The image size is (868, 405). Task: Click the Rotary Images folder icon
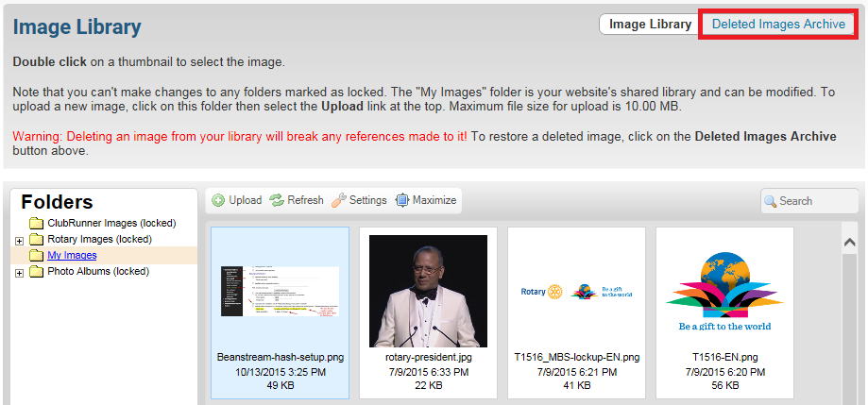pos(37,240)
